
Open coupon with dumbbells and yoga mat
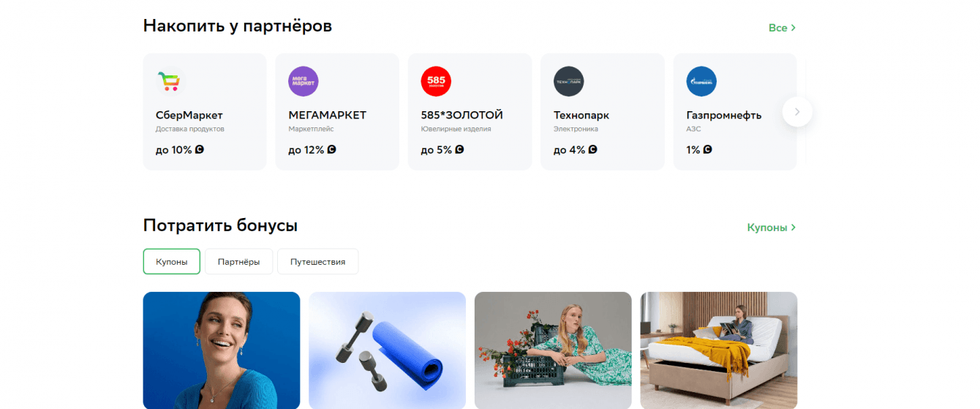point(388,350)
